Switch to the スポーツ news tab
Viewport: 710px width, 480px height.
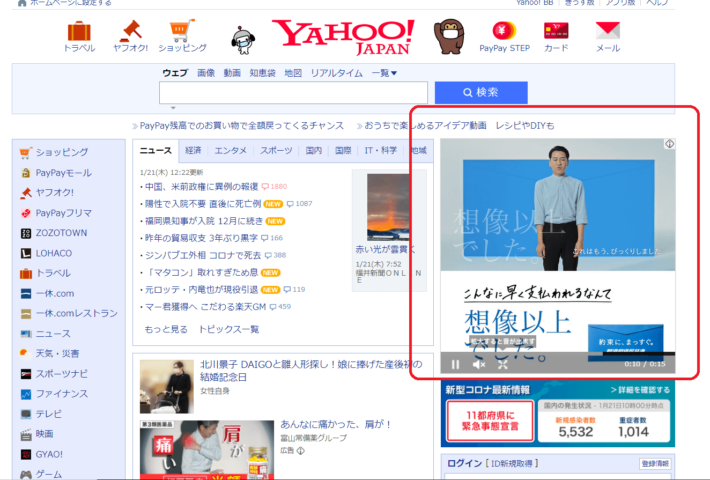pos(276,150)
